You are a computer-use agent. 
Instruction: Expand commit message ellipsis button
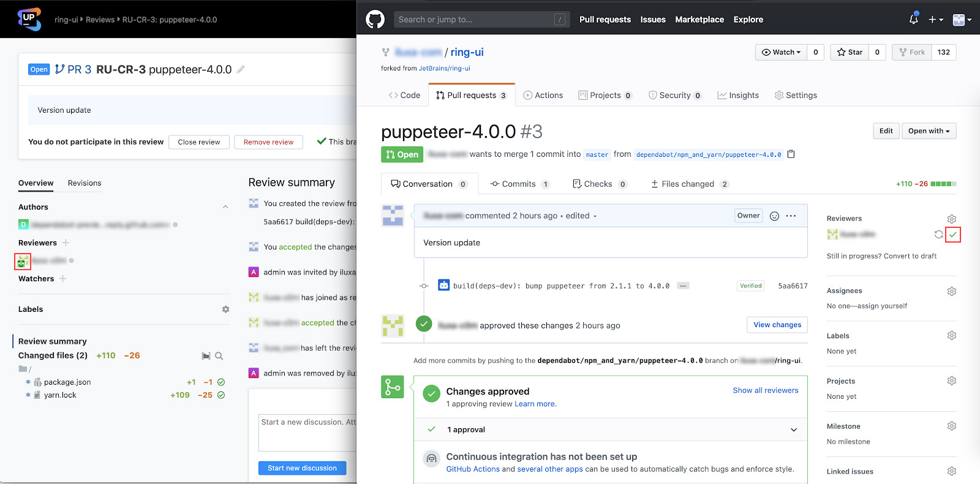[x=684, y=286]
